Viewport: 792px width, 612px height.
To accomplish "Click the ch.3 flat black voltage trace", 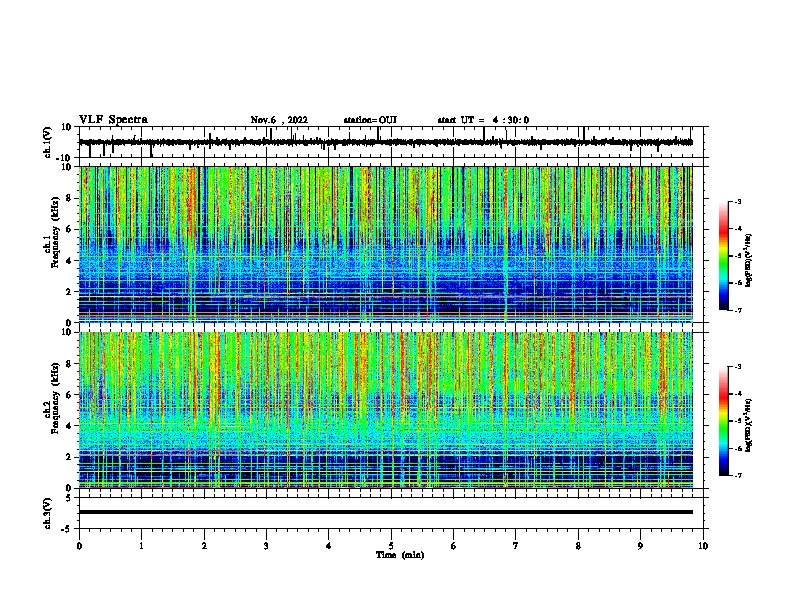I will click(385, 512).
